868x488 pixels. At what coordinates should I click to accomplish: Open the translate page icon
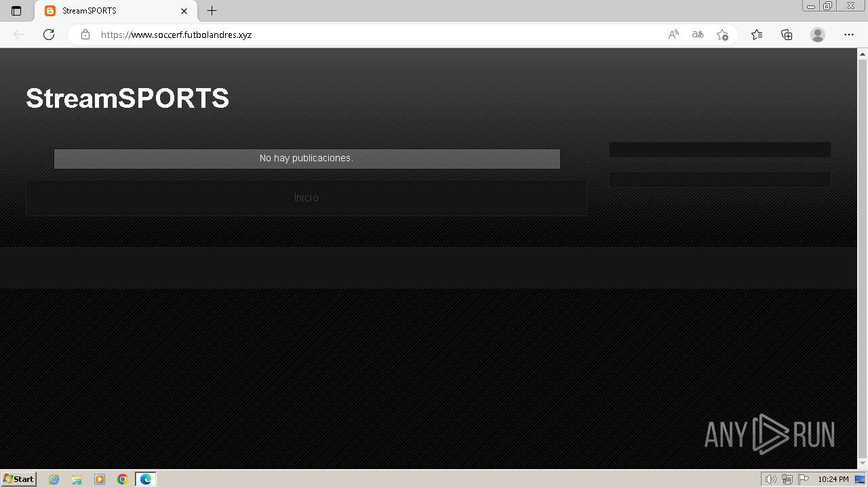click(698, 35)
